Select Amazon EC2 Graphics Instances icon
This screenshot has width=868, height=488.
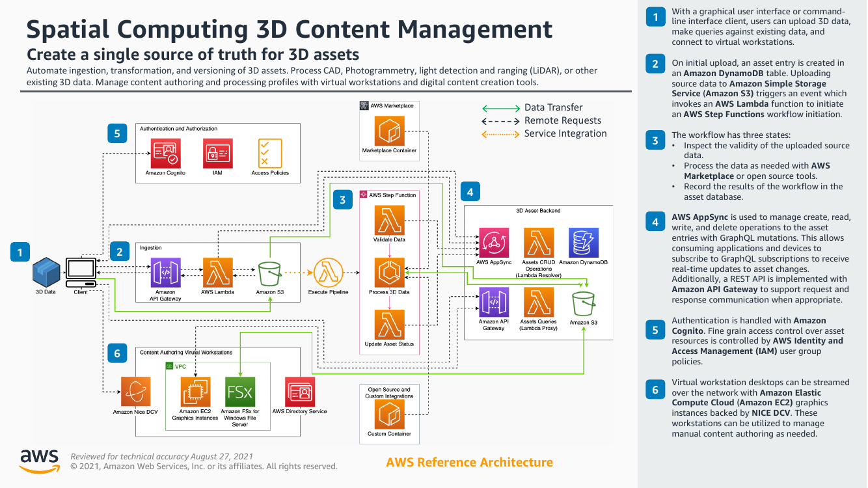pyautogui.click(x=195, y=392)
